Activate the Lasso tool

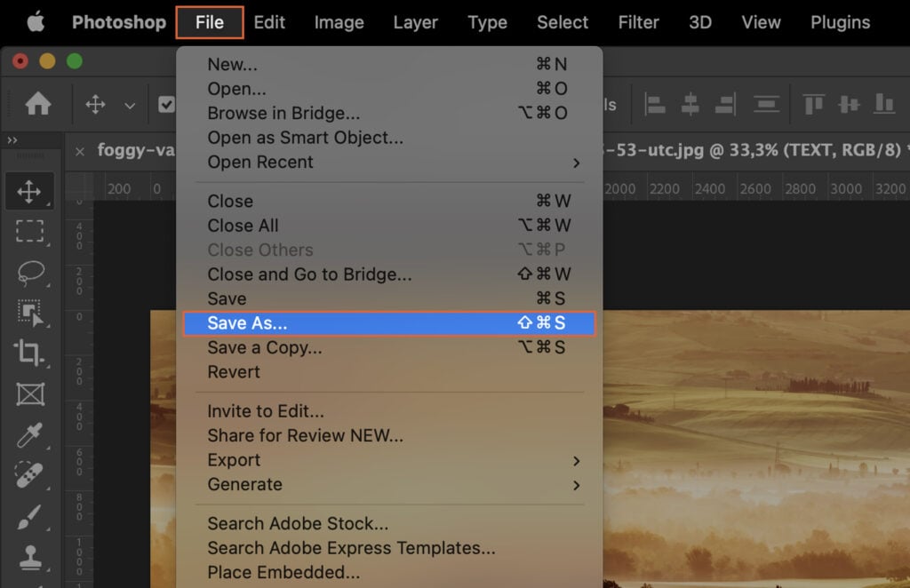point(30,274)
